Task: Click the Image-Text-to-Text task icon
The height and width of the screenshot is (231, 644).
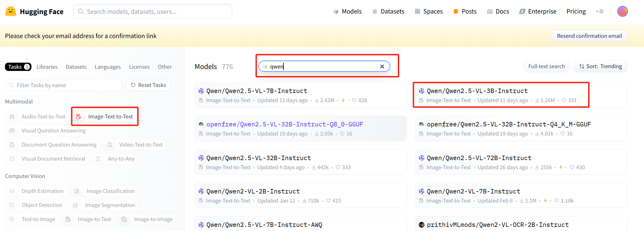Action: pyautogui.click(x=79, y=116)
